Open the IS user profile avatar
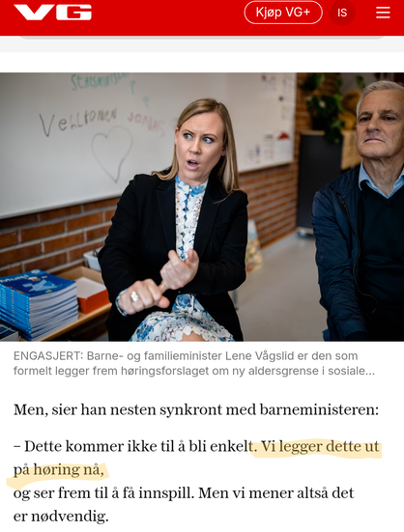This screenshot has height=532, width=404. tap(342, 13)
